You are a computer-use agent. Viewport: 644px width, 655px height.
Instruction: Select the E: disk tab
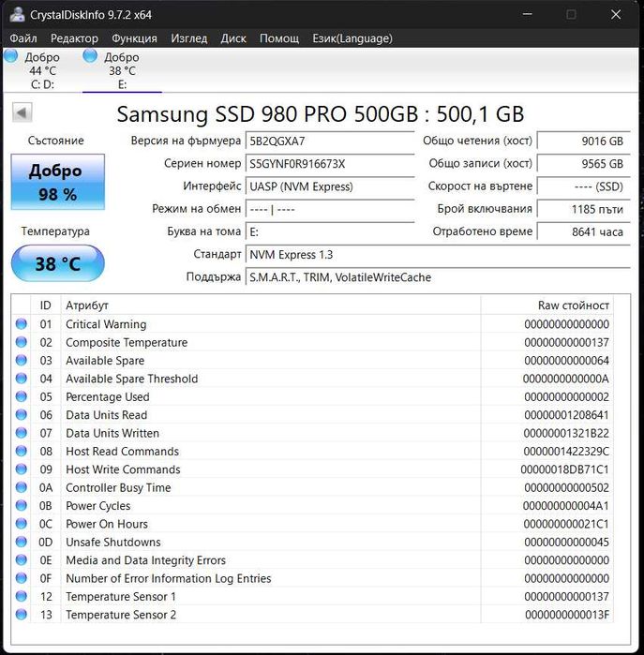122,70
